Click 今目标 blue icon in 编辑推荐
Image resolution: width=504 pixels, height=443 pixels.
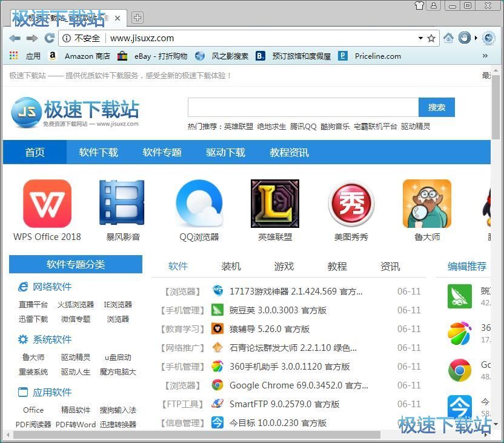[460, 407]
